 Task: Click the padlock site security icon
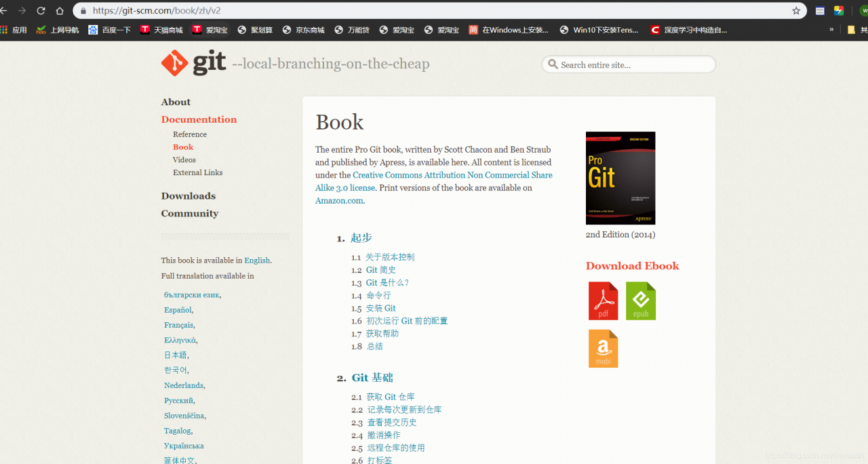click(83, 11)
